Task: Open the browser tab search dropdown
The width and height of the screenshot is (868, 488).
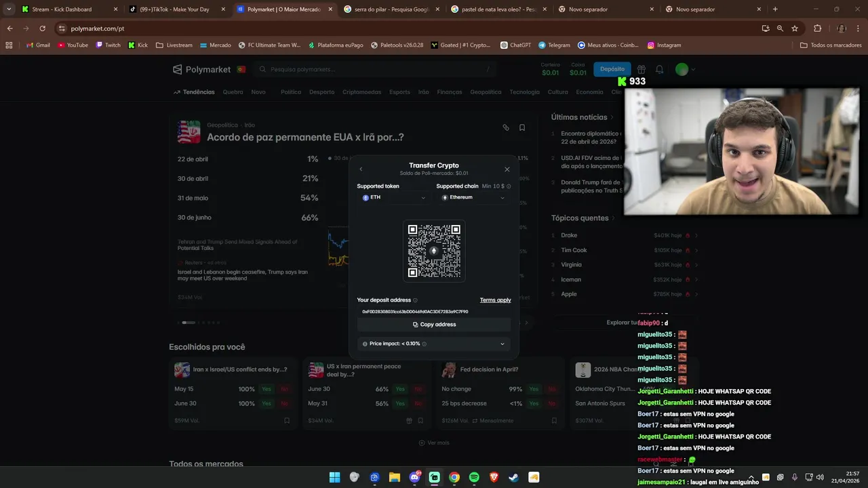Action: [x=9, y=9]
